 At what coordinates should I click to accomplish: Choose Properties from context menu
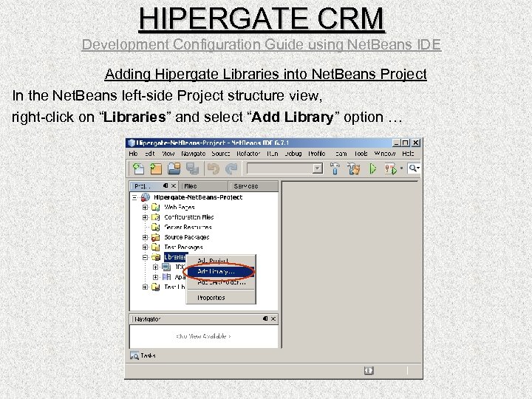coord(220,298)
